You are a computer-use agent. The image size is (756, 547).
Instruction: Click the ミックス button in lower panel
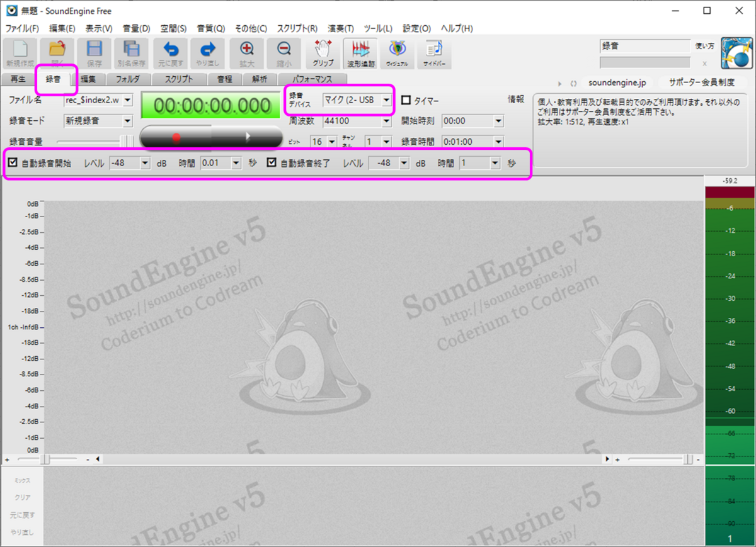[x=22, y=480]
